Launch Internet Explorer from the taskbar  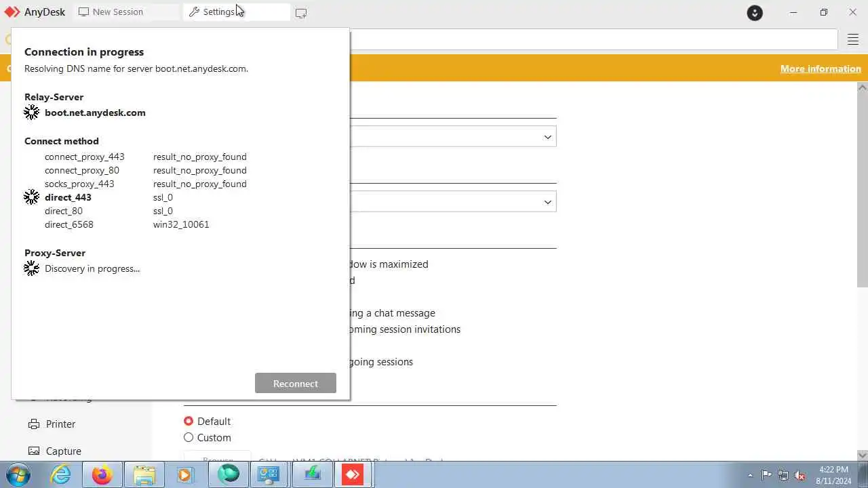61,475
